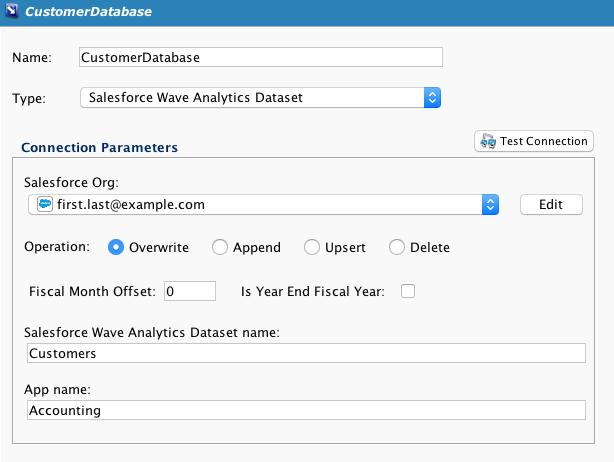Pick the Delete operation option
Screen dimensions: 614x462
coord(397,247)
